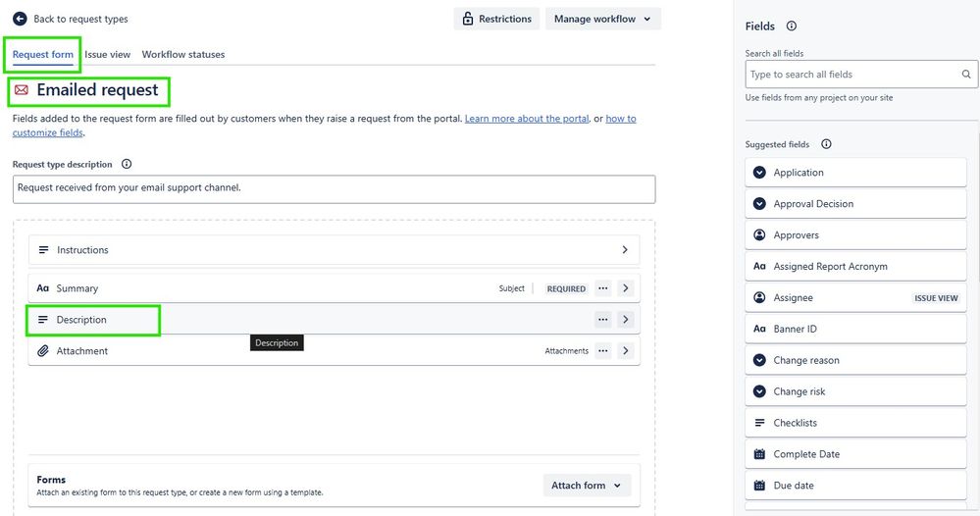The height and width of the screenshot is (516, 980).
Task: Select the Approval Decision suggested field
Action: click(x=855, y=204)
